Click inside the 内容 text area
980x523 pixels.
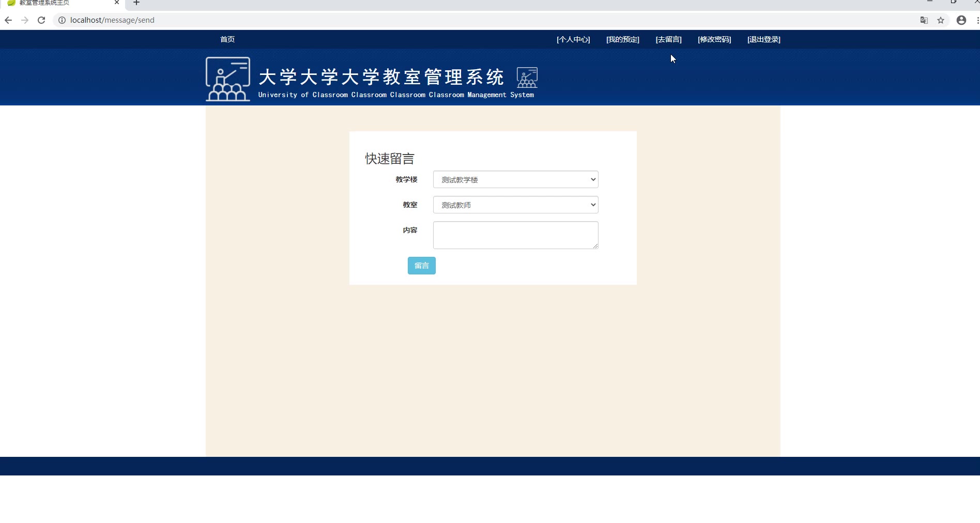pyautogui.click(x=516, y=235)
